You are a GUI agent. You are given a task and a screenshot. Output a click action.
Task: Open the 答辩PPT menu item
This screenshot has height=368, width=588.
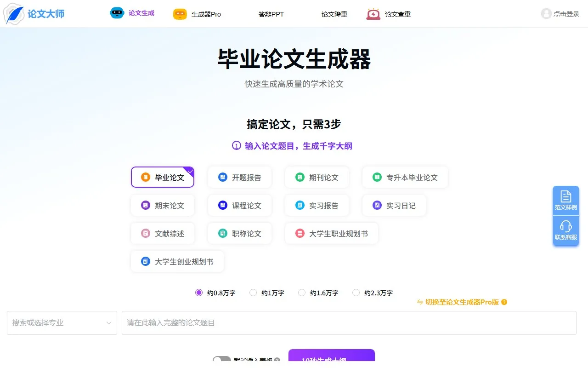coord(271,14)
